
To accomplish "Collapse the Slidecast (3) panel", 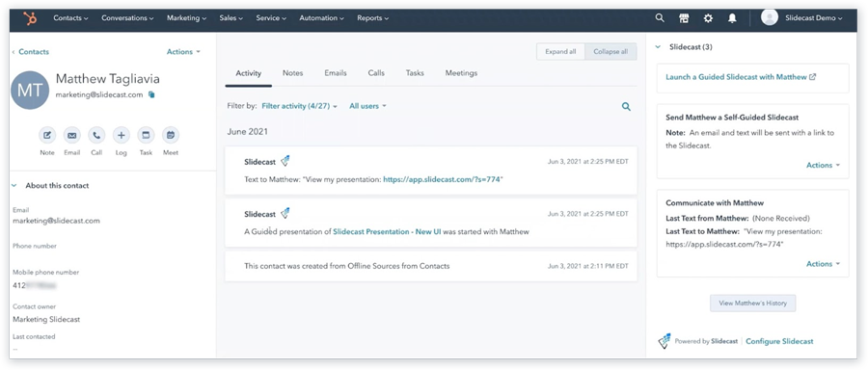I will click(x=658, y=47).
